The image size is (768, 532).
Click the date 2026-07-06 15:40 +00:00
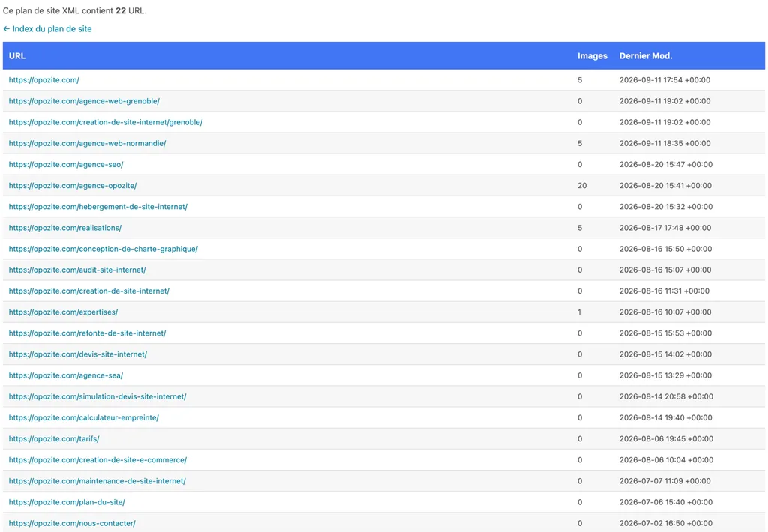(666, 501)
